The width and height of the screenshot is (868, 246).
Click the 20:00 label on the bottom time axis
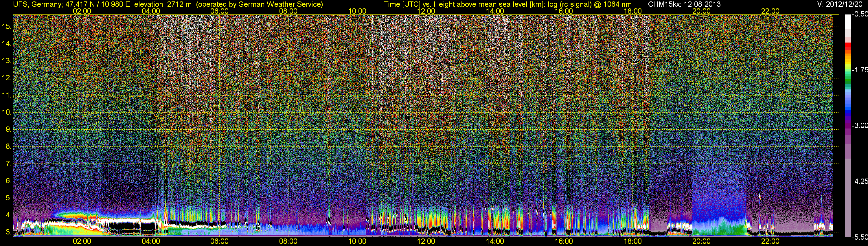(702, 241)
